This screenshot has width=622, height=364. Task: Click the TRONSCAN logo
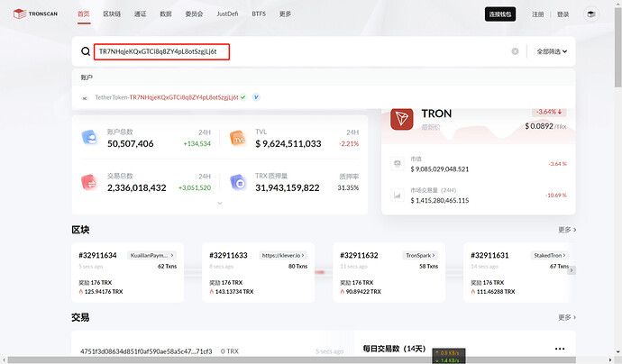(35, 14)
